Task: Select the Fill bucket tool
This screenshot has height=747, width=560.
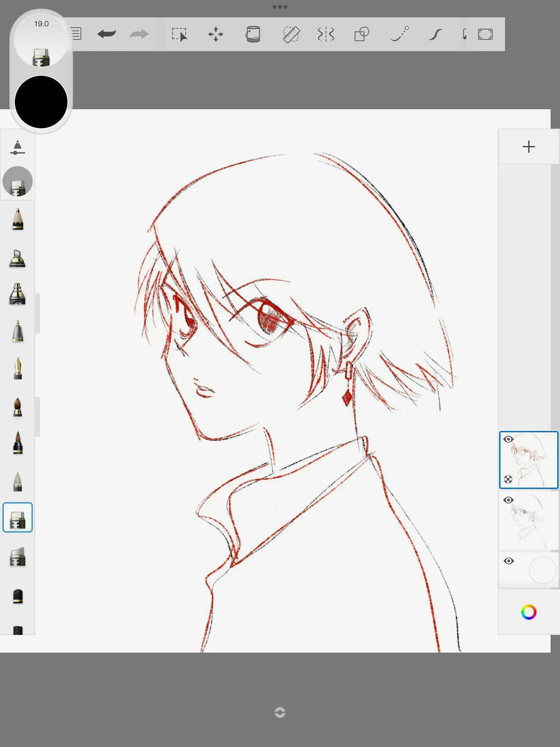Action: coord(253,34)
